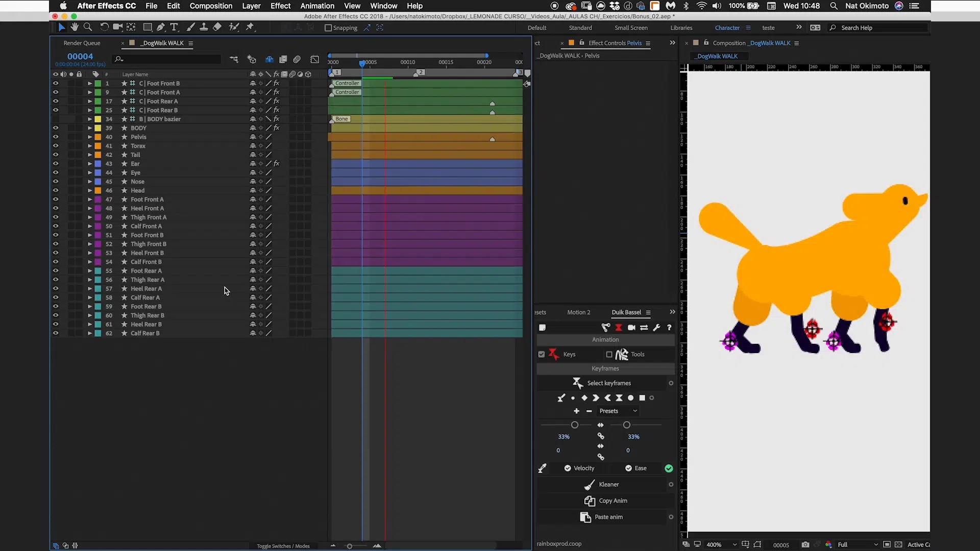Click the layer search field

168,59
